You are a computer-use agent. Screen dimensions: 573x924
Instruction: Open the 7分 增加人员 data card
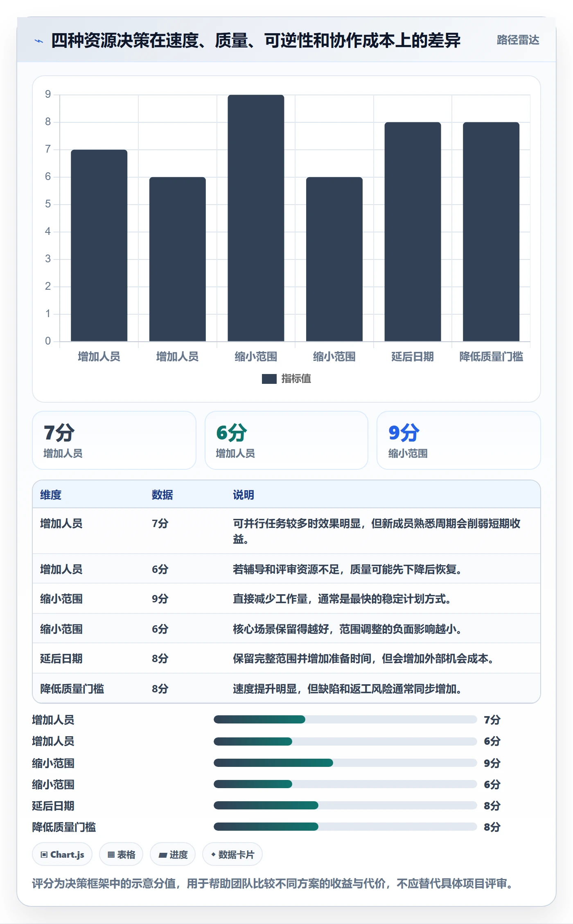(114, 440)
